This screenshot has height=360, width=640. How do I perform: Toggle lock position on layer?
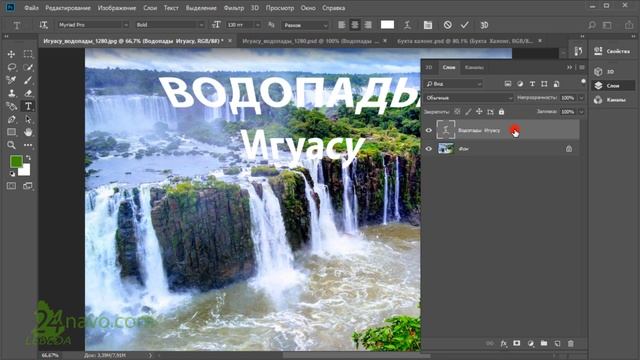click(479, 111)
